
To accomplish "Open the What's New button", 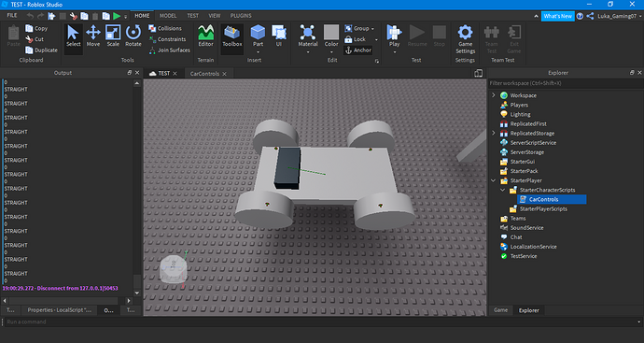I will point(557,16).
